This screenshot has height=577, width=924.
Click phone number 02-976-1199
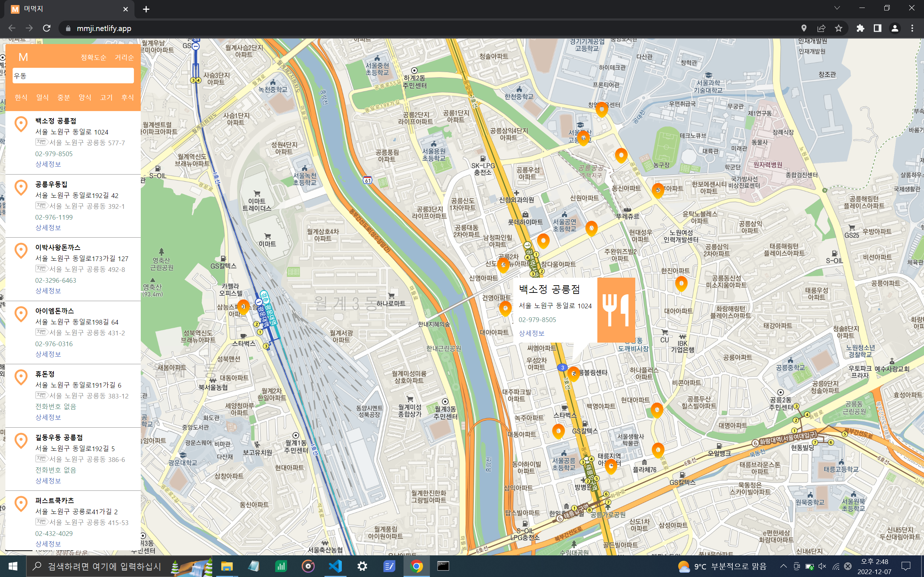(54, 217)
